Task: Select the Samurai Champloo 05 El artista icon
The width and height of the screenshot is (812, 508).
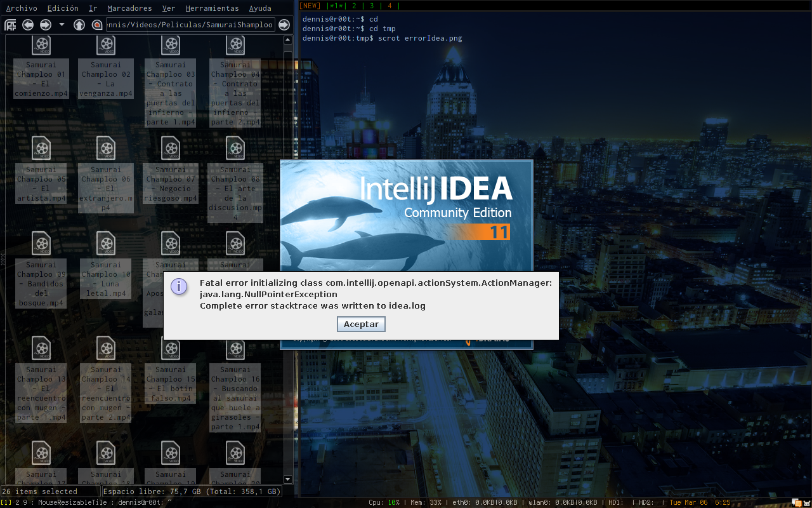Action: click(x=41, y=148)
